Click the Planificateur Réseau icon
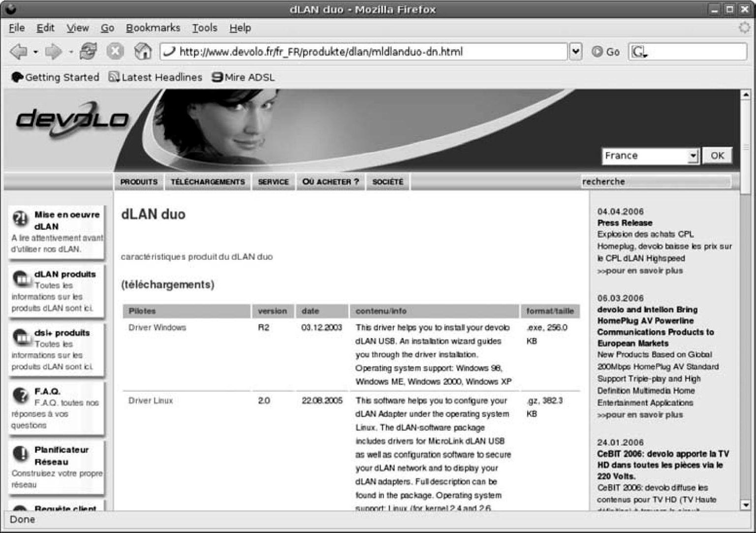The width and height of the screenshot is (756, 533). pos(21,454)
